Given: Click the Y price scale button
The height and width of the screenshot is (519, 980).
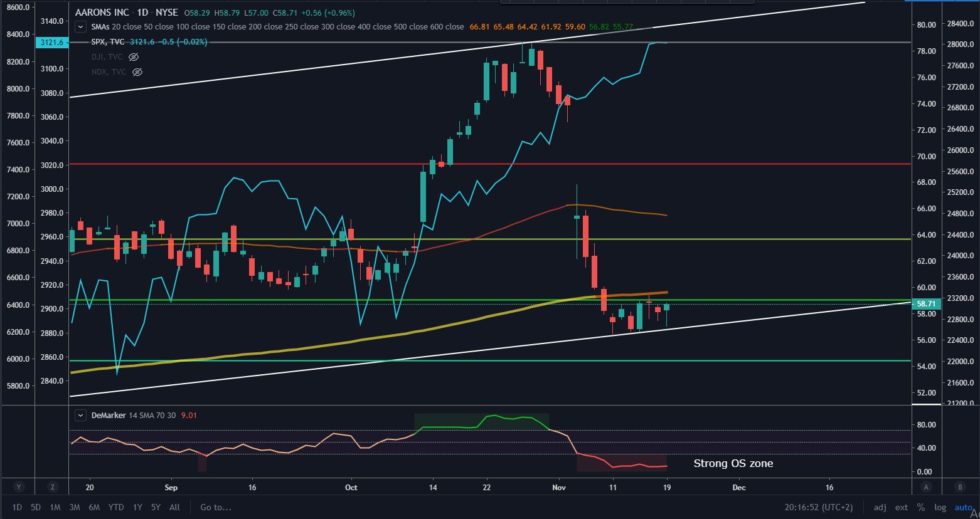Looking at the screenshot, I should 19,487.
